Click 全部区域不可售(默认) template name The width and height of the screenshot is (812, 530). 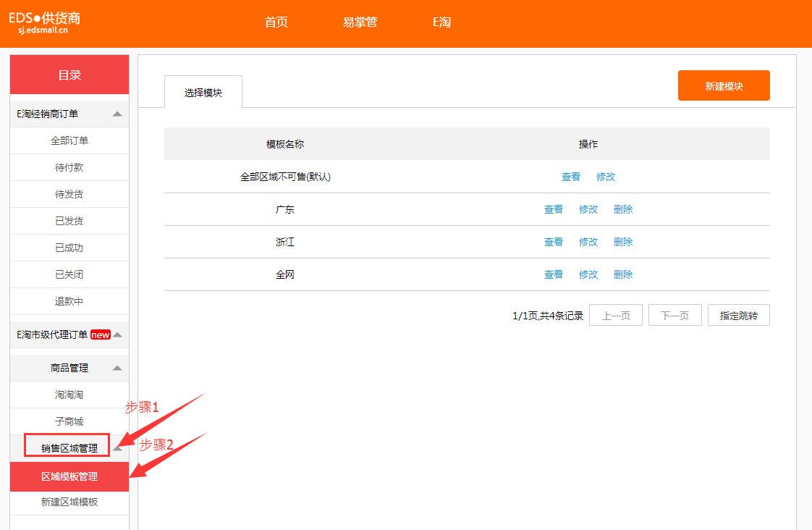click(x=285, y=177)
